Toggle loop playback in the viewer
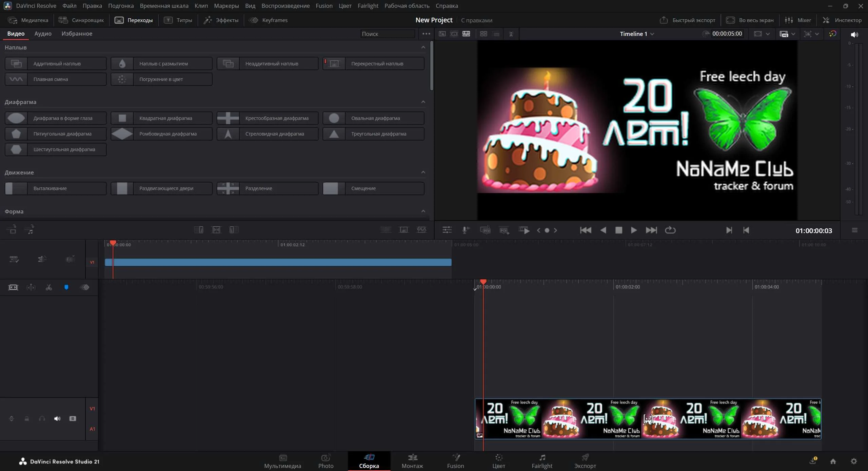Image resolution: width=868 pixels, height=471 pixels. point(670,230)
